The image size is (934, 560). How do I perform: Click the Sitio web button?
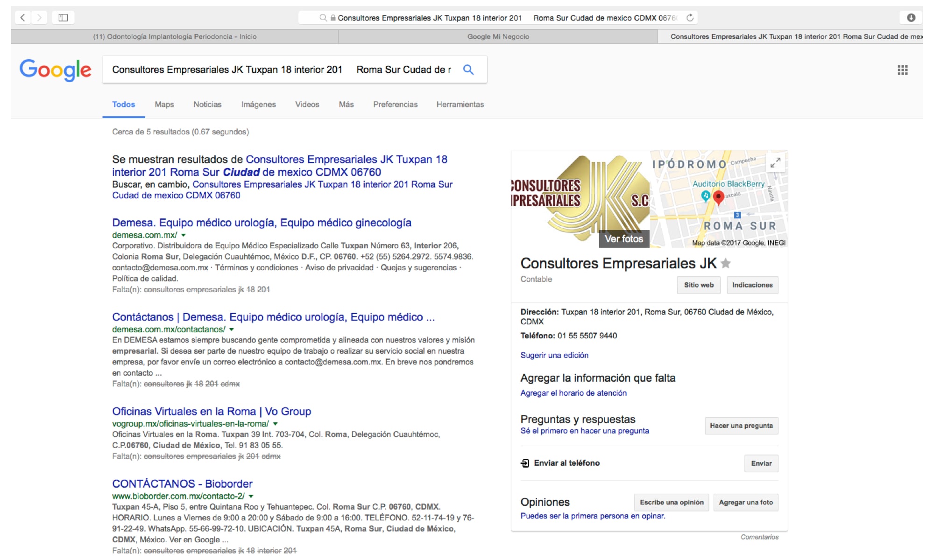click(x=699, y=285)
